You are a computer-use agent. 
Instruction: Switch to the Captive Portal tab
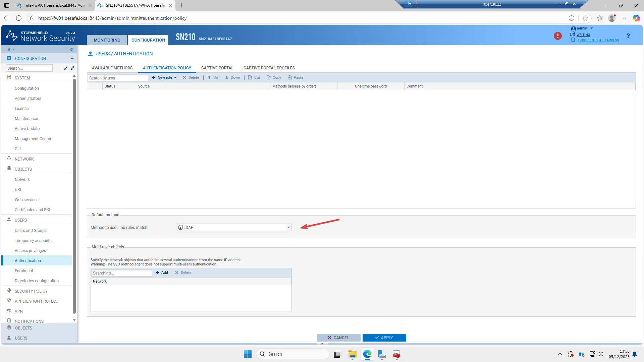(x=217, y=68)
